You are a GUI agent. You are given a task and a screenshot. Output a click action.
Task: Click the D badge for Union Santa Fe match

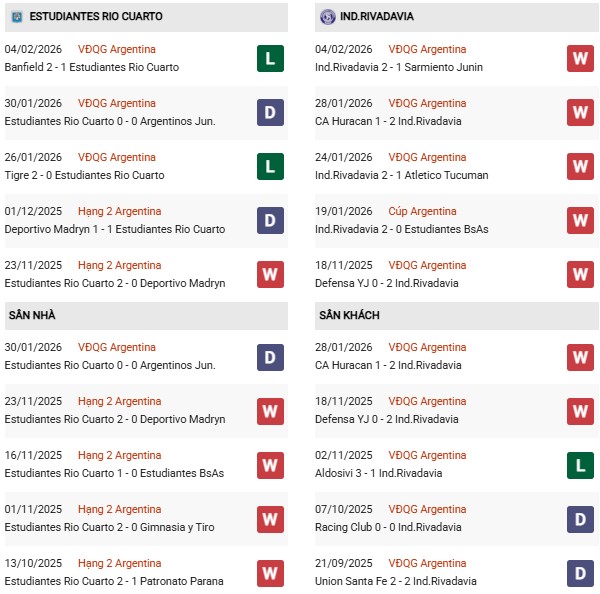pos(580,572)
